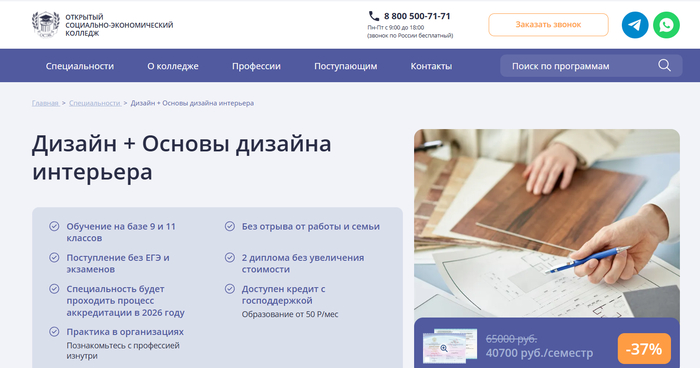Click the Заказать звонок button
The image size is (700, 368).
548,25
